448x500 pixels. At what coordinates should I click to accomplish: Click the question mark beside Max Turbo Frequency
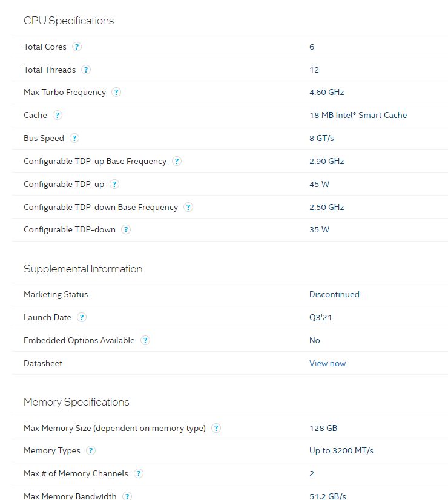pyautogui.click(x=116, y=92)
